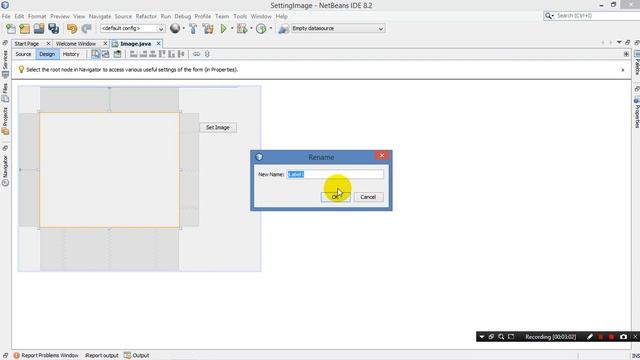640x360 pixels.
Task: Click OK in the Rename dialog
Action: tap(336, 197)
